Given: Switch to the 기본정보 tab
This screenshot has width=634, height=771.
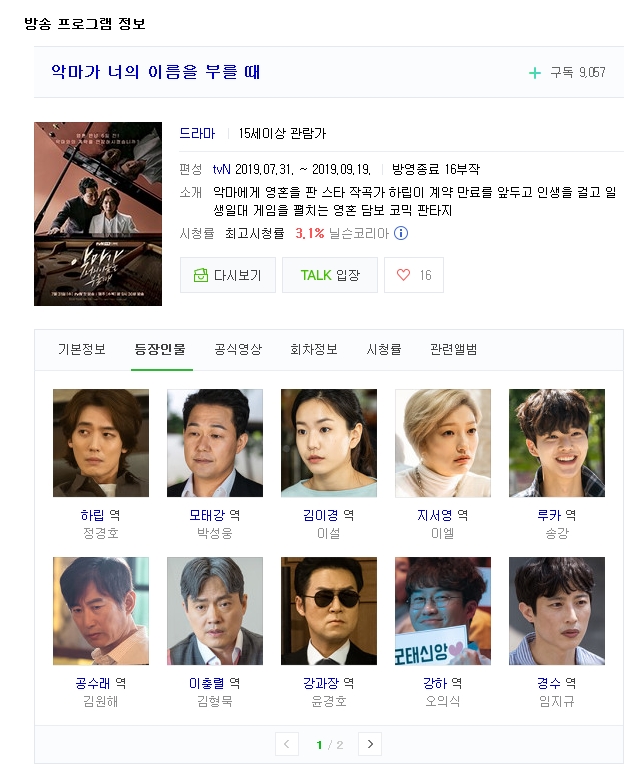Looking at the screenshot, I should click(x=82, y=350).
